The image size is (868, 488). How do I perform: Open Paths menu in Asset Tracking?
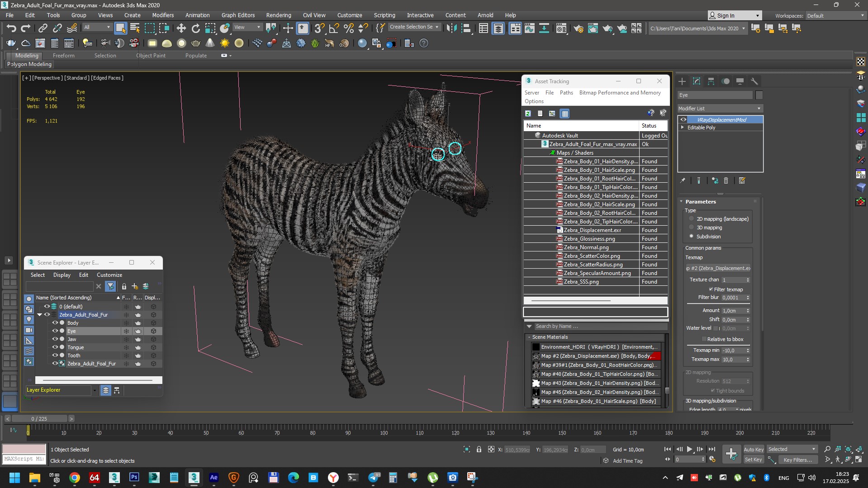tap(566, 93)
